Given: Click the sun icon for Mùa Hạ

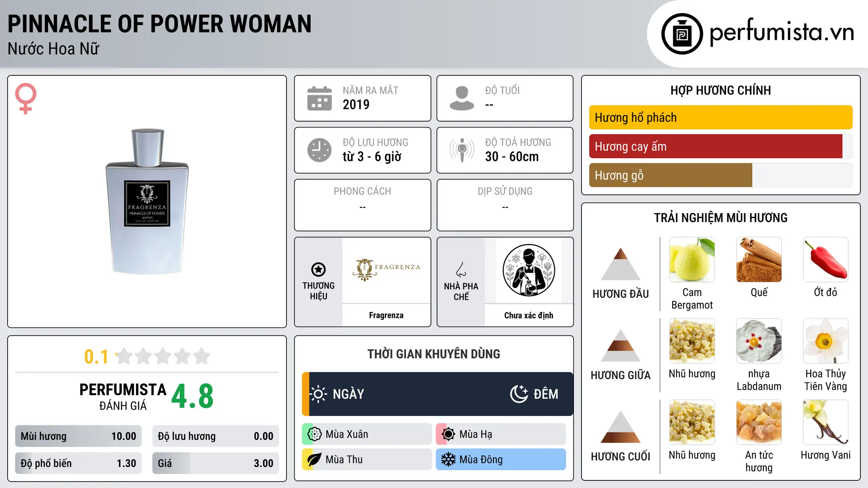Looking at the screenshot, I should (x=448, y=434).
